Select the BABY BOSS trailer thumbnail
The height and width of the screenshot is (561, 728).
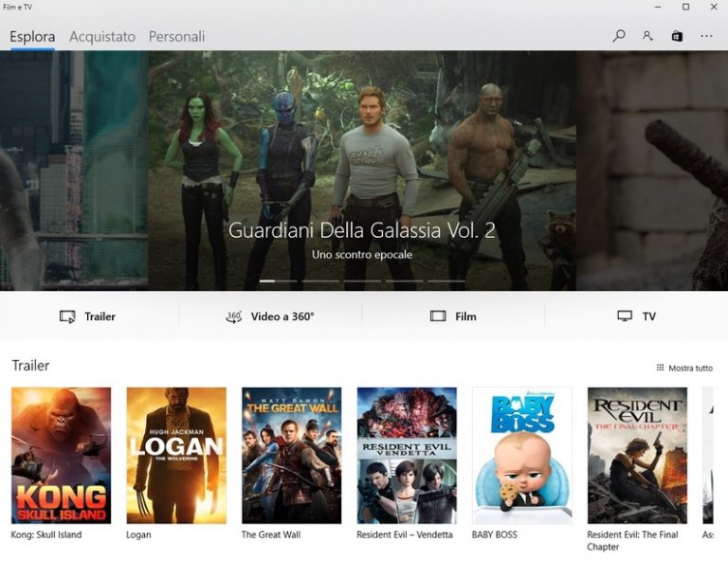(522, 455)
